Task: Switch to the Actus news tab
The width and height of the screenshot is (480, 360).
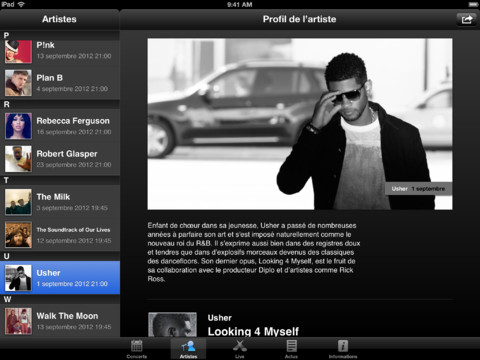Action: tap(291, 349)
